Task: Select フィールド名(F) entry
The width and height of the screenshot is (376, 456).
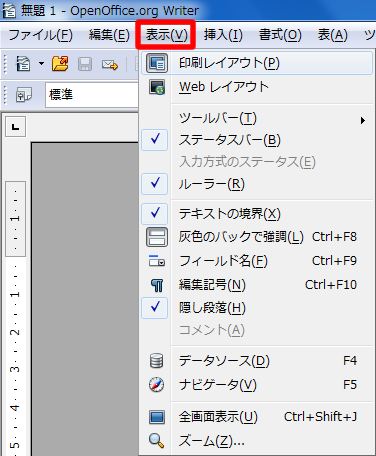Action: tap(257, 261)
